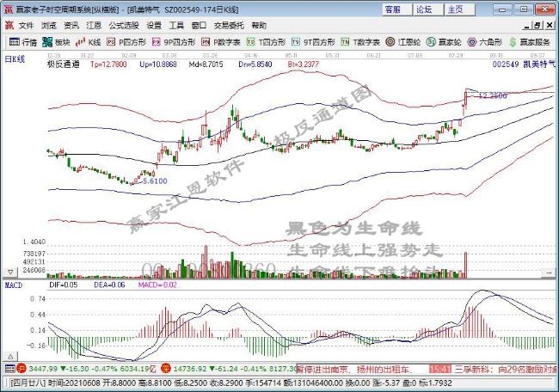The width and height of the screenshot is (559, 392).
Task: Open the 窗口 menu
Action: point(199,26)
